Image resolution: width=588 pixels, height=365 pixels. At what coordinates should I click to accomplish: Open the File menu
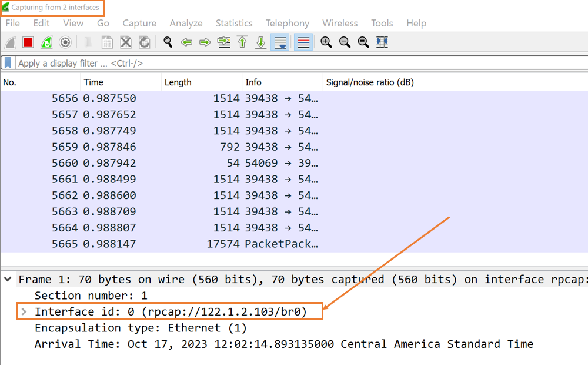(13, 24)
